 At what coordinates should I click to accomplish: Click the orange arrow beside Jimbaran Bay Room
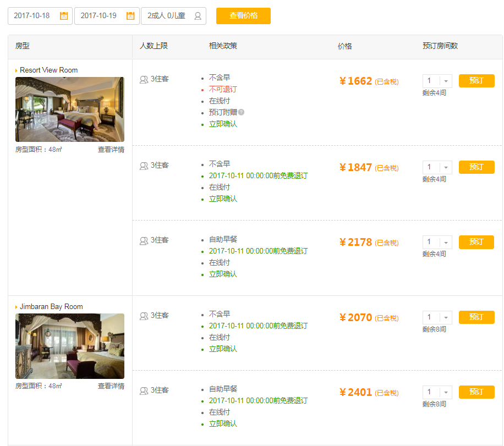point(17,307)
